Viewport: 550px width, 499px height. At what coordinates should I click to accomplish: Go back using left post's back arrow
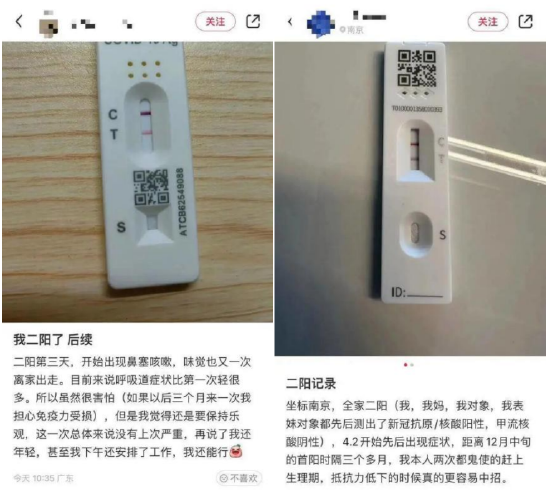(x=19, y=21)
